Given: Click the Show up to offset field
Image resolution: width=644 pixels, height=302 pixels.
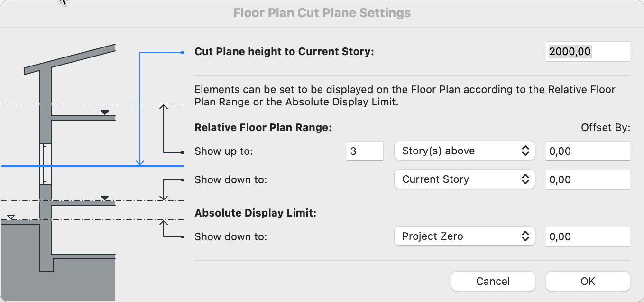Looking at the screenshot, I should pyautogui.click(x=588, y=151).
